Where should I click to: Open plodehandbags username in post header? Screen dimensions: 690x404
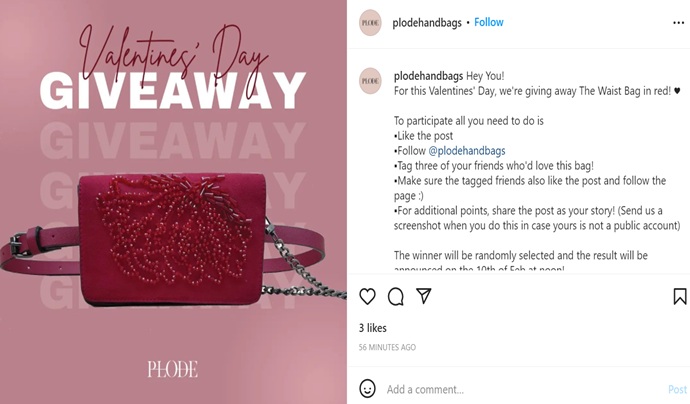(x=427, y=23)
